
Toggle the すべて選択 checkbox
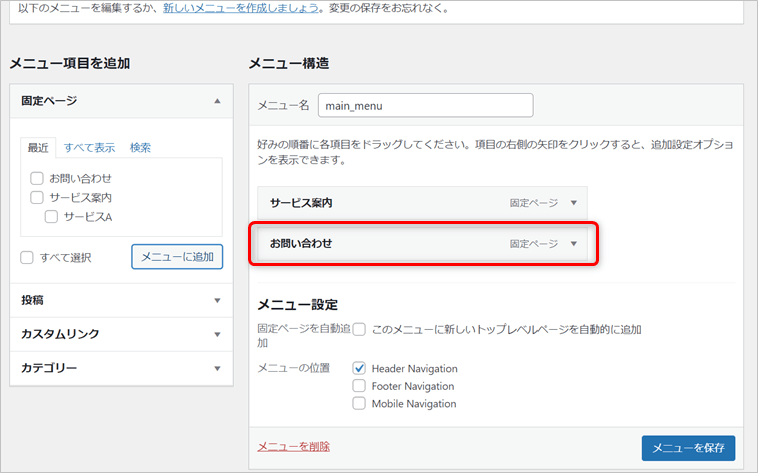pyautogui.click(x=27, y=257)
